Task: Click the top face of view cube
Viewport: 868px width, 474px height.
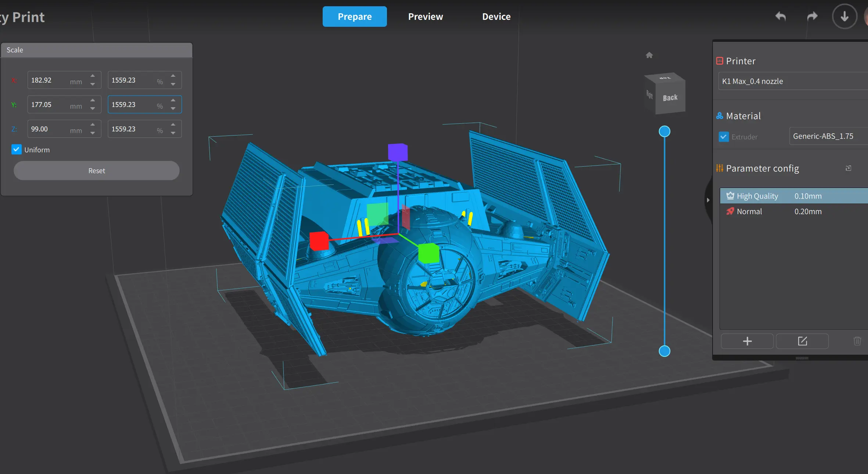Action: tap(665, 78)
